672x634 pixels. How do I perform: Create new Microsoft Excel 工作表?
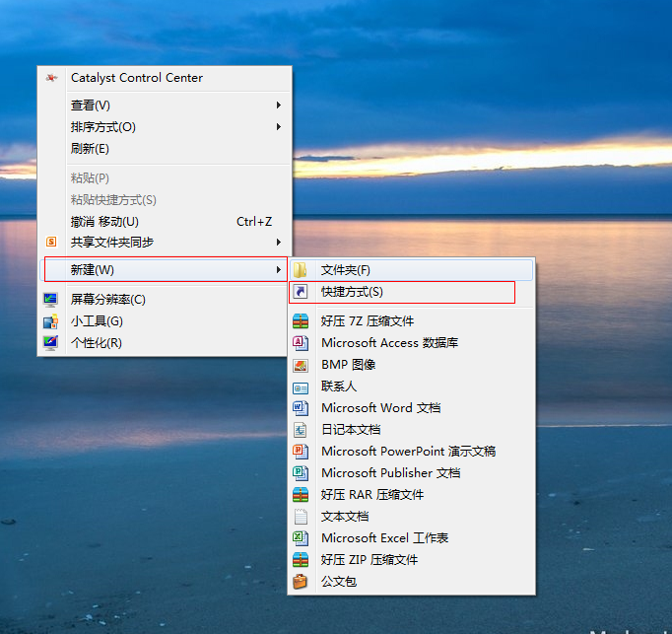(412, 538)
